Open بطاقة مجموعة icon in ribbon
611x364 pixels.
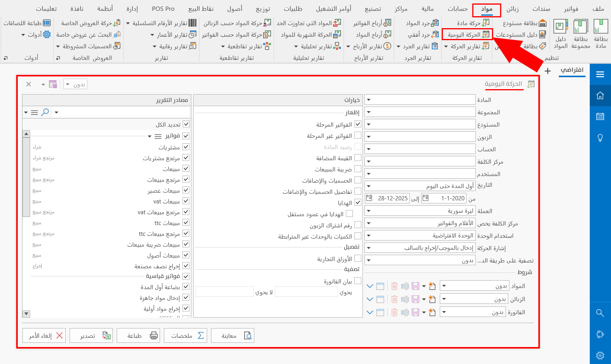click(x=581, y=34)
